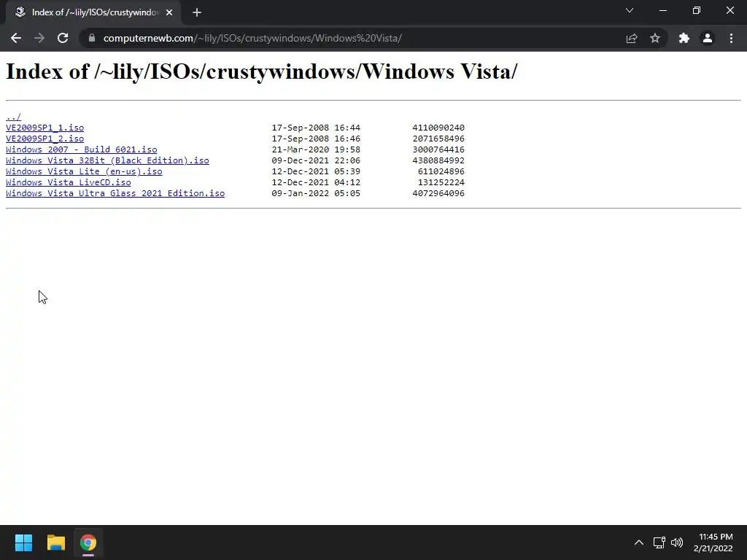Open the tab search chevron dropdown
The width and height of the screenshot is (747, 560).
pyautogui.click(x=630, y=10)
